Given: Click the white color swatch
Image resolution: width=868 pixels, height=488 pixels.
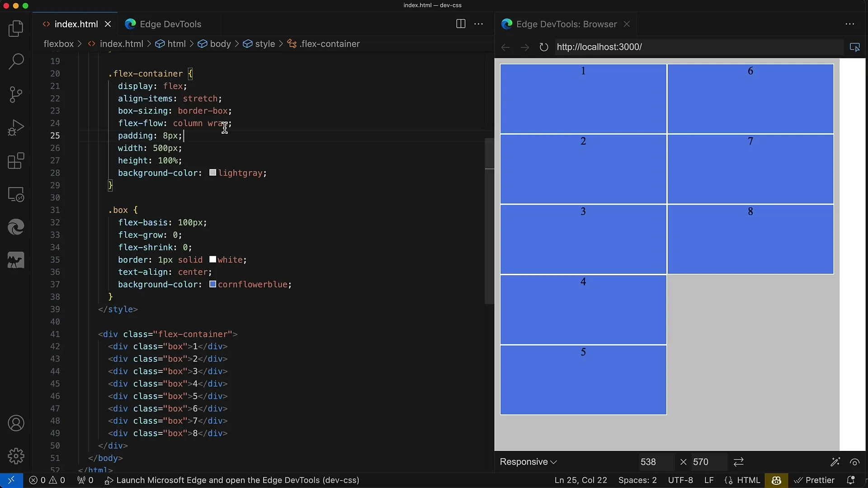Looking at the screenshot, I should (212, 260).
